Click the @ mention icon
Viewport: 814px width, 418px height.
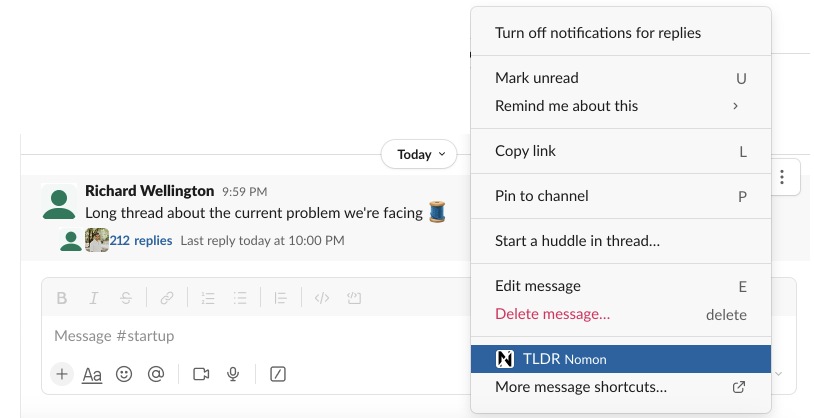(x=155, y=374)
